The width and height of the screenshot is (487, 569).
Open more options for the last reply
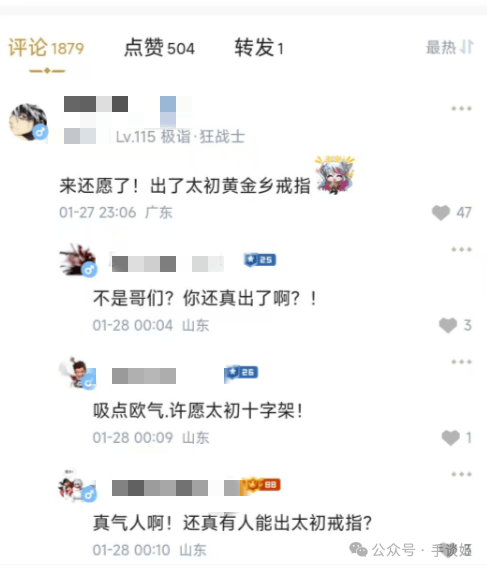[461, 474]
